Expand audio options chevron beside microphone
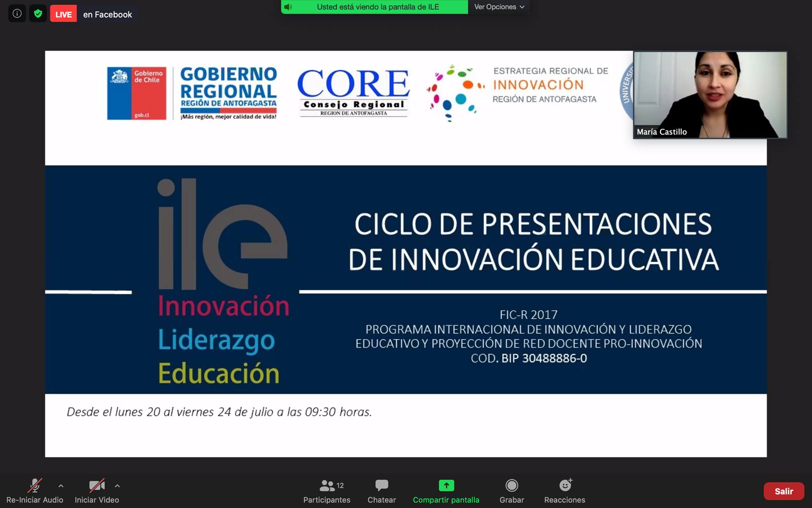The height and width of the screenshot is (508, 812). click(61, 486)
